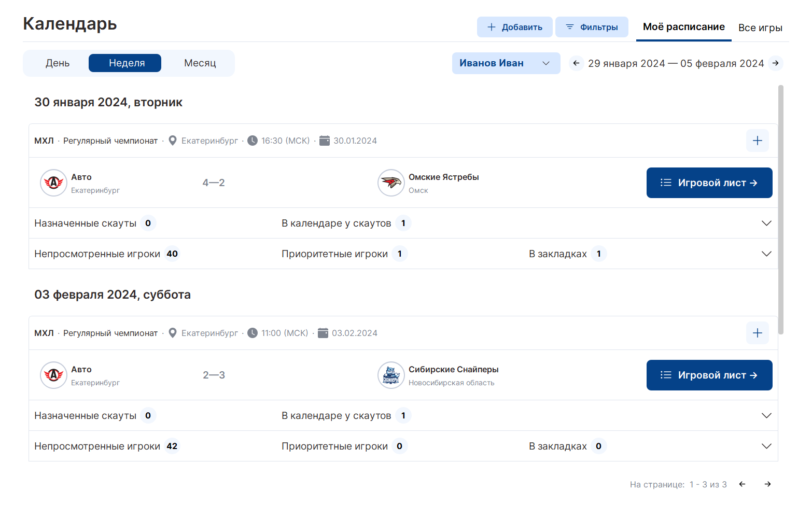This screenshot has width=812, height=518.
Task: Expand the players row showing 42 unviewed players
Action: pos(766,446)
